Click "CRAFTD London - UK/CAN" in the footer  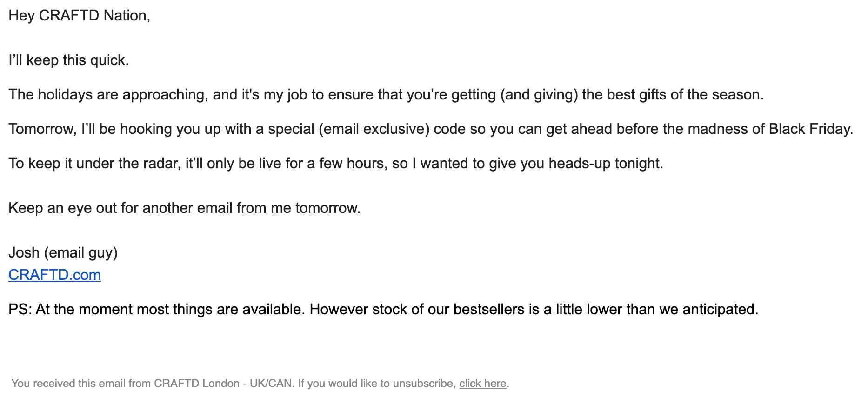(x=223, y=384)
